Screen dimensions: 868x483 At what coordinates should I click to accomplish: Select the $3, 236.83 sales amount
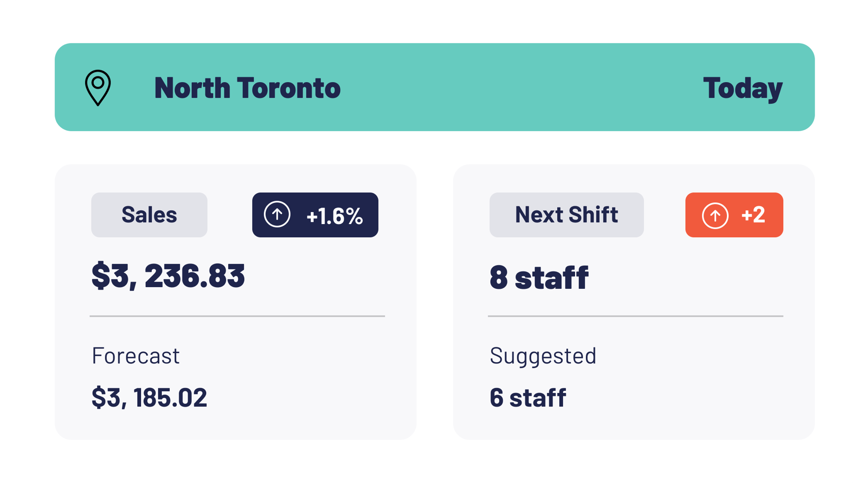168,276
